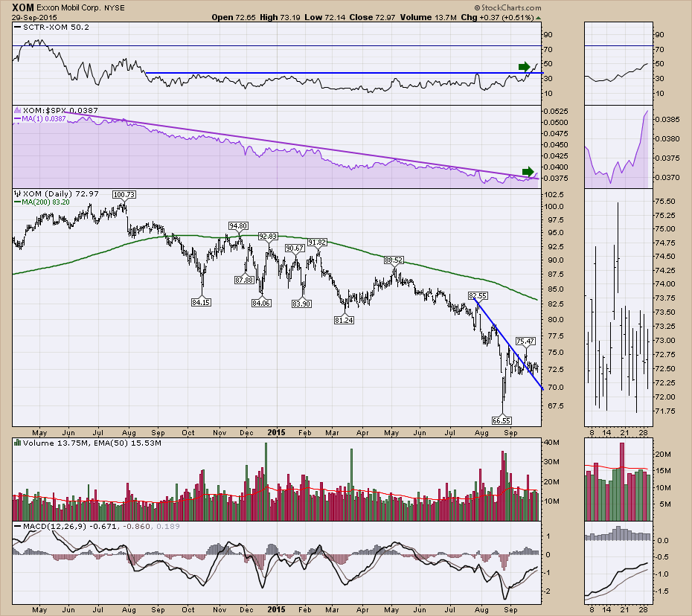The image size is (692, 616).
Task: Click the XOM (Daily) 72.97 legend
Action: click(x=57, y=193)
